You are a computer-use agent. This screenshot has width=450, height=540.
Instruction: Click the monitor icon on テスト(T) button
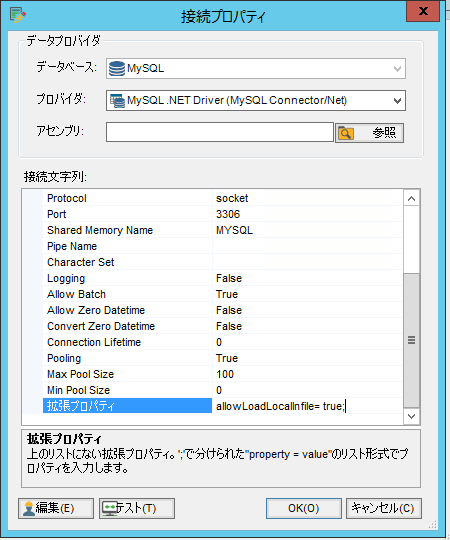pos(110,508)
